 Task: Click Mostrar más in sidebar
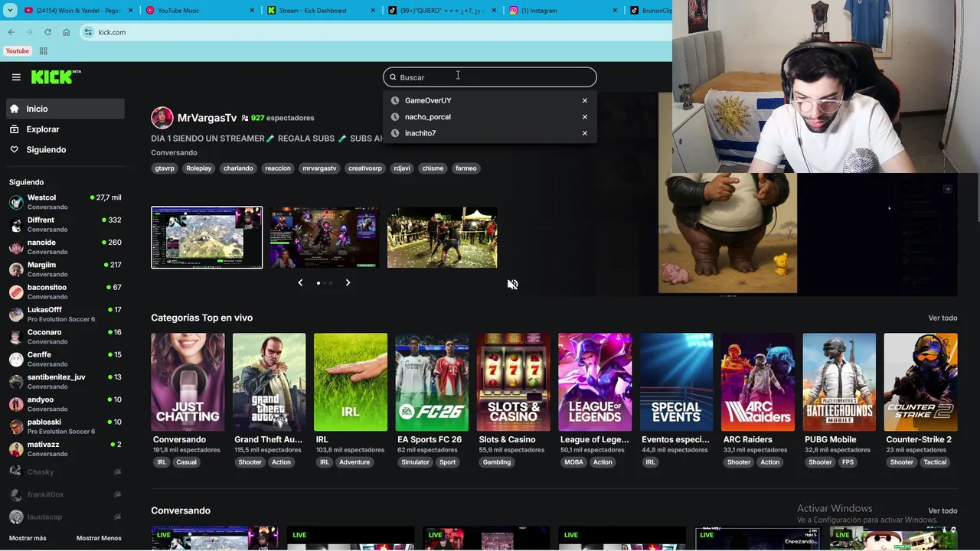pyautogui.click(x=28, y=538)
